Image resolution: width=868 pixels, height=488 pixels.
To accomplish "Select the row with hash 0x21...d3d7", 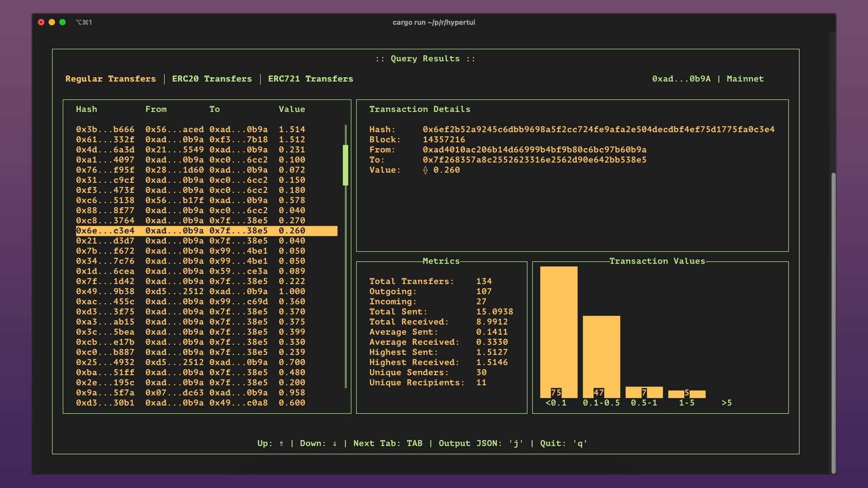I will coord(207,241).
